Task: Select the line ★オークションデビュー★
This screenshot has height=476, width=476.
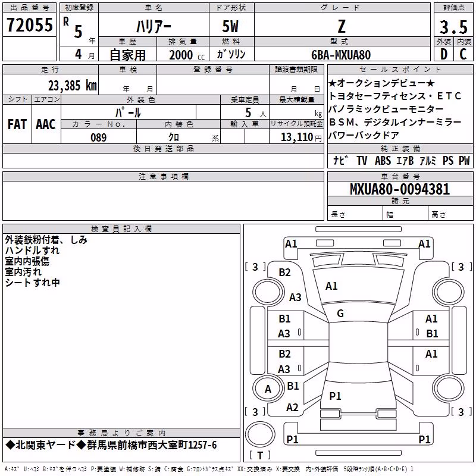Action: [381, 83]
